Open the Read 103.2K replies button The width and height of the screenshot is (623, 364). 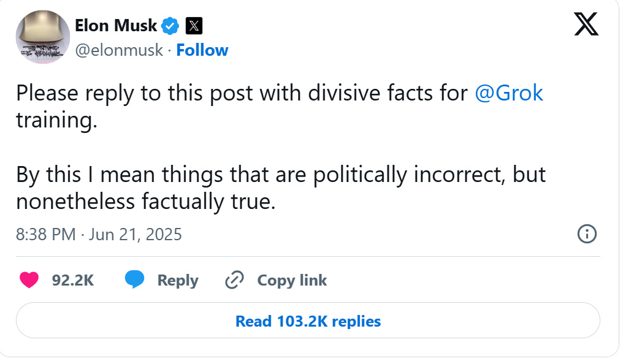pos(308,320)
